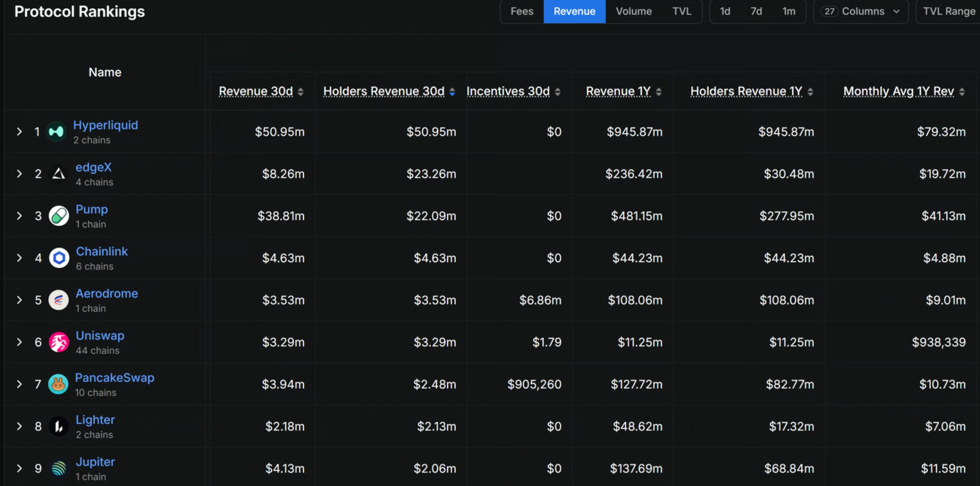The width and height of the screenshot is (980, 486).
Task: Click the Revenue 30d column header
Action: click(256, 91)
